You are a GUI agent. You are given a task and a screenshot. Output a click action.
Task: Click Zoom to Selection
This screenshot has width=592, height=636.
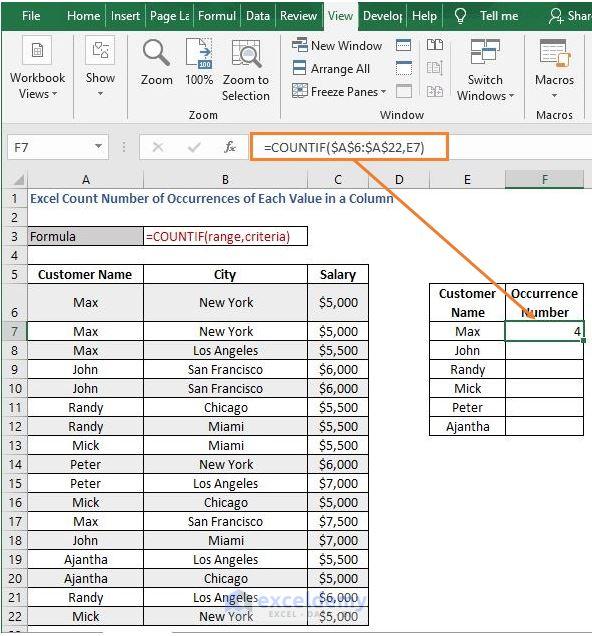pyautogui.click(x=246, y=70)
